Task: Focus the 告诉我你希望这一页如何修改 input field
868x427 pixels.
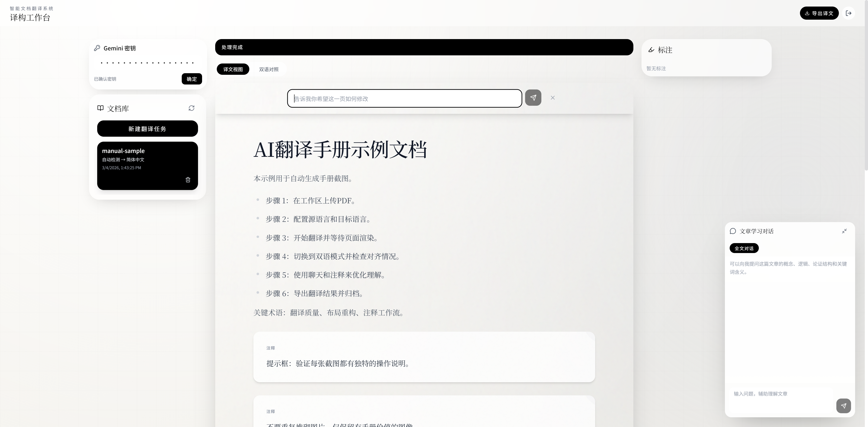Action: coord(404,98)
